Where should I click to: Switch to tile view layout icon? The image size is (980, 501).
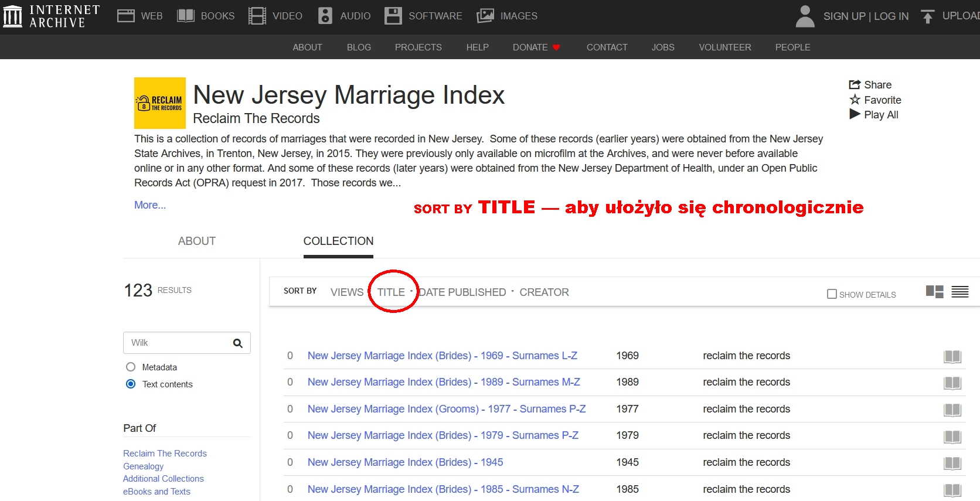[x=935, y=291]
